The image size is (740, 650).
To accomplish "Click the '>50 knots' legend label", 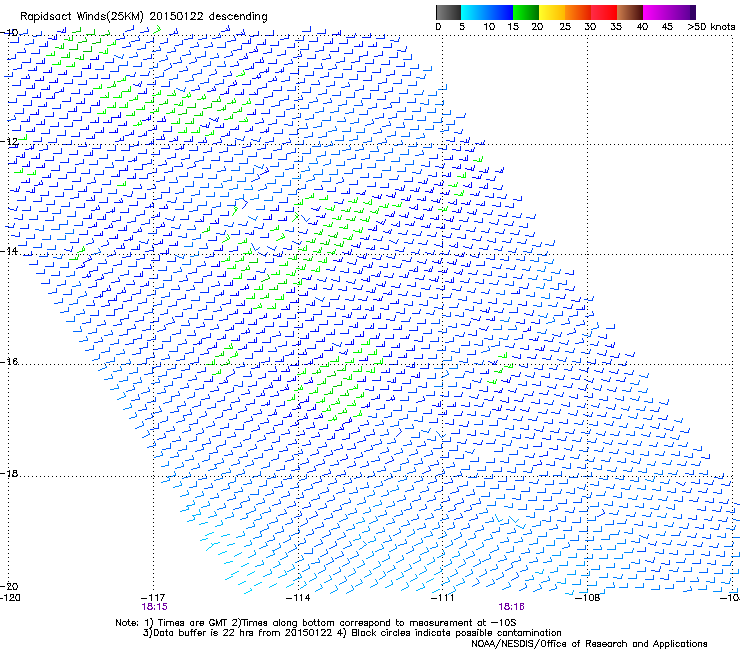I will pyautogui.click(x=711, y=26).
